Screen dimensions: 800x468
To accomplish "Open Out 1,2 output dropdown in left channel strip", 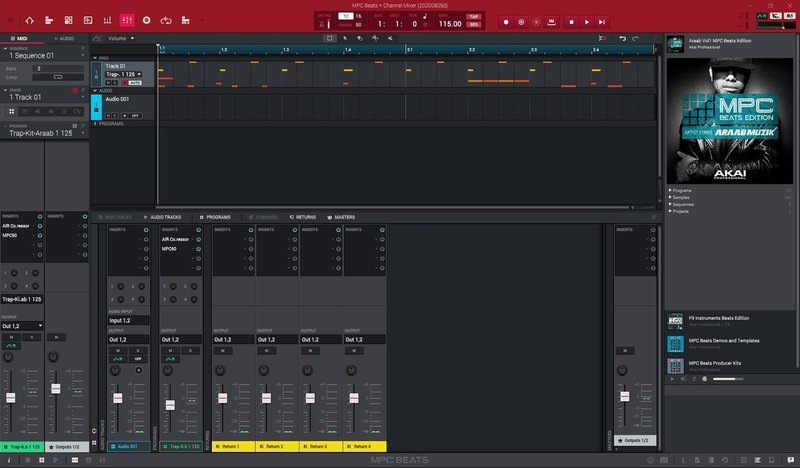I will (x=22, y=326).
